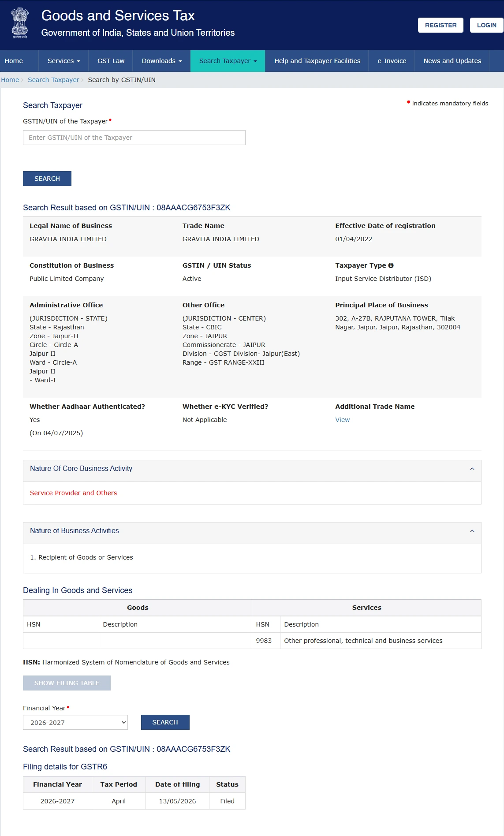The width and height of the screenshot is (504, 836).
Task: Open the Financial Year dropdown
Action: (x=75, y=722)
